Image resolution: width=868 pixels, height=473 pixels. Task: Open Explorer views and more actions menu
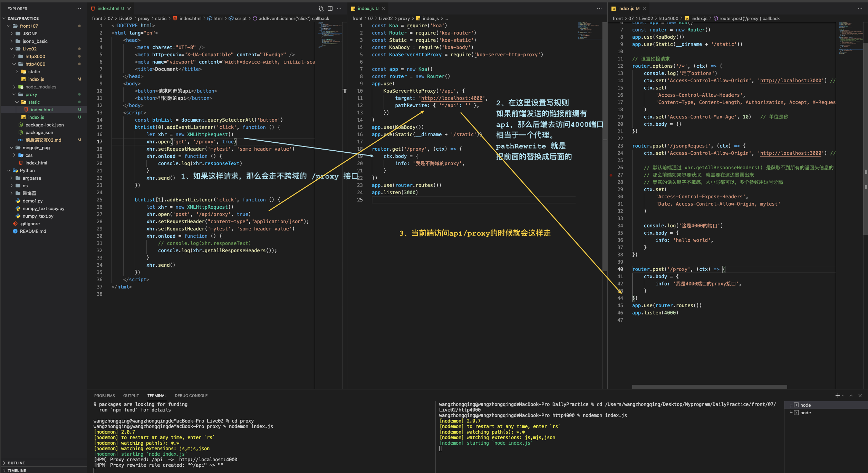(79, 9)
